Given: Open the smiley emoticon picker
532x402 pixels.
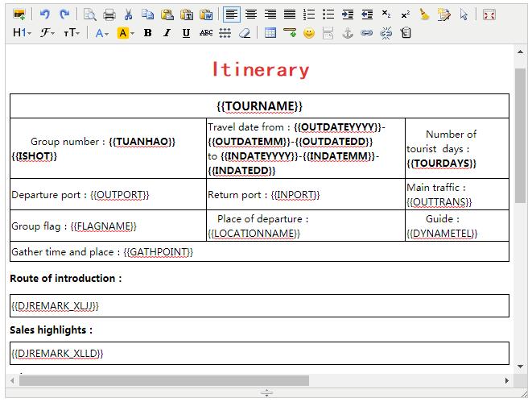Looking at the screenshot, I should (x=309, y=33).
